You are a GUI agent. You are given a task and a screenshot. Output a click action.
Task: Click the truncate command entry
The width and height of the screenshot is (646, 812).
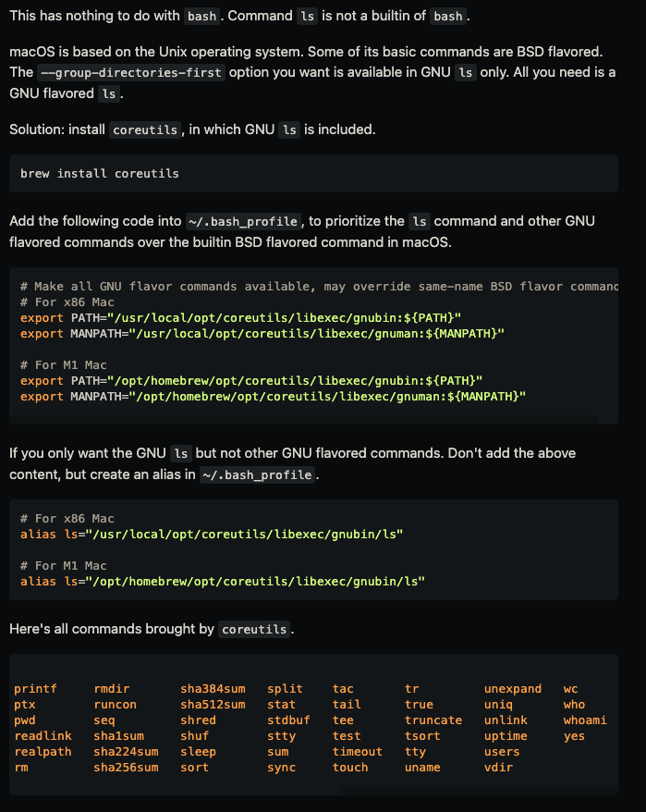click(x=433, y=720)
